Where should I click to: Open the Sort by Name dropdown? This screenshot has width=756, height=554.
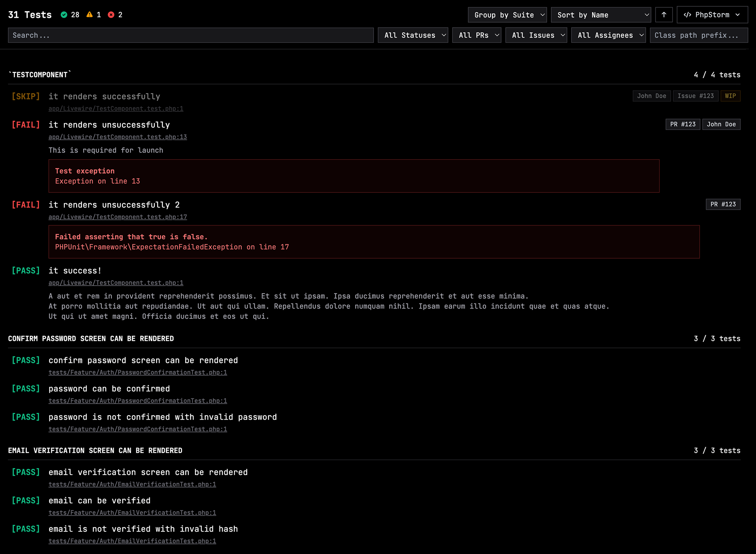coord(601,15)
